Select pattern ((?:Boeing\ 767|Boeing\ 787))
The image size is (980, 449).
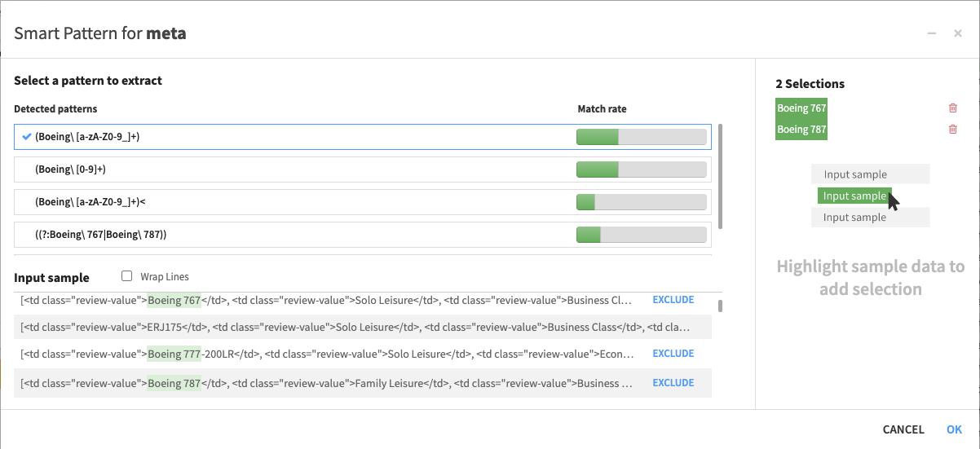coord(363,235)
